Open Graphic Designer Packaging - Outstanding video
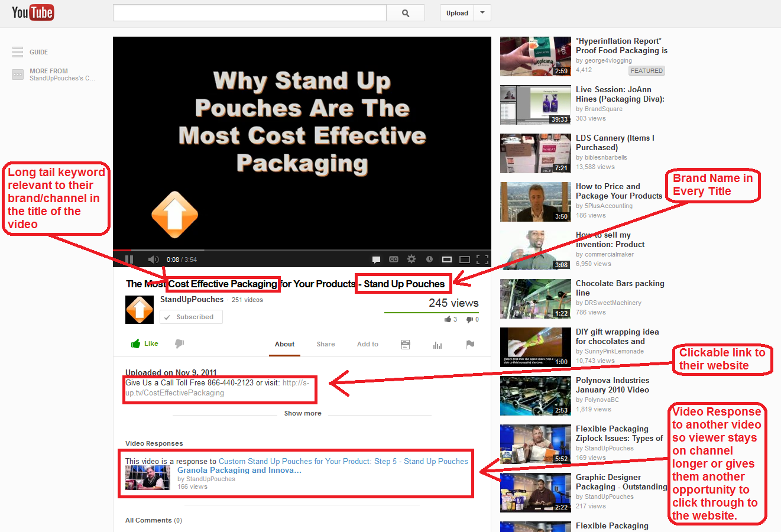The width and height of the screenshot is (781, 532). pos(621,482)
